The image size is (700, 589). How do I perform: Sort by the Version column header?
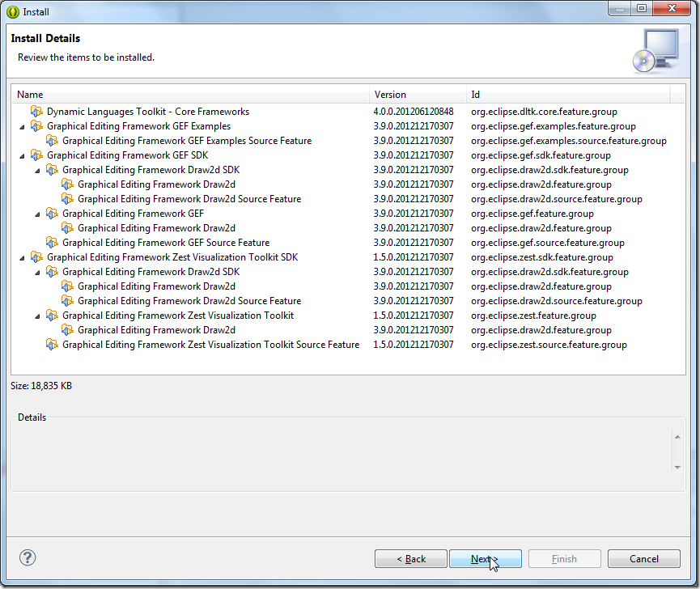pos(418,95)
